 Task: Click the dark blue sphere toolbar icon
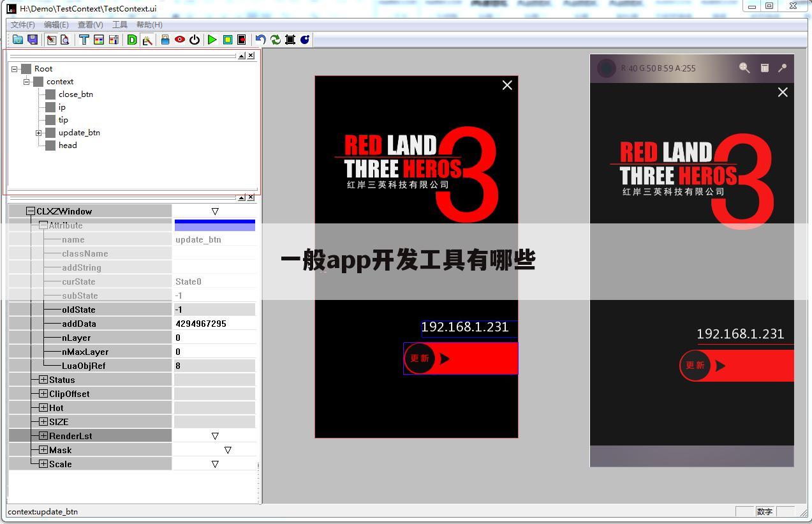point(305,40)
